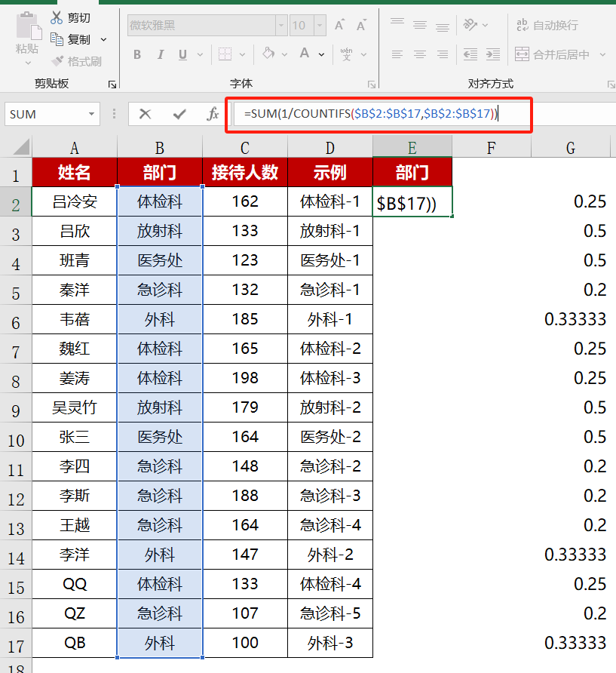This screenshot has width=616, height=673.
Task: Click the font color A icon
Action: (x=305, y=54)
